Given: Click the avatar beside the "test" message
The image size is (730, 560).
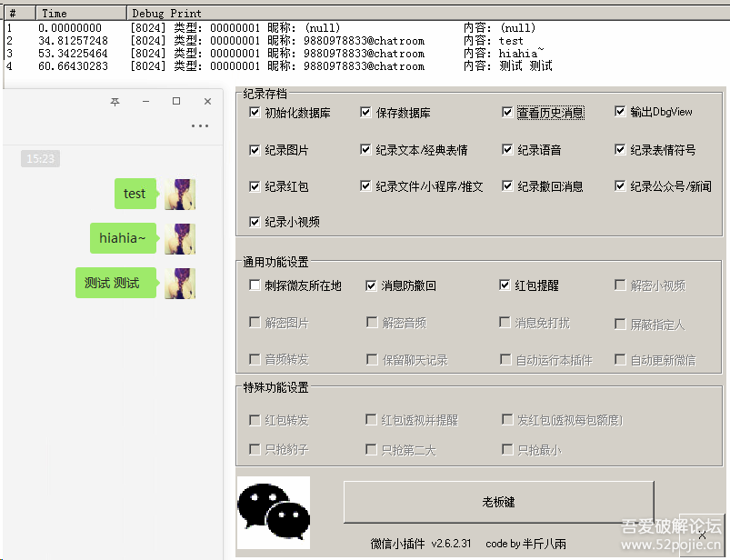Looking at the screenshot, I should [180, 194].
